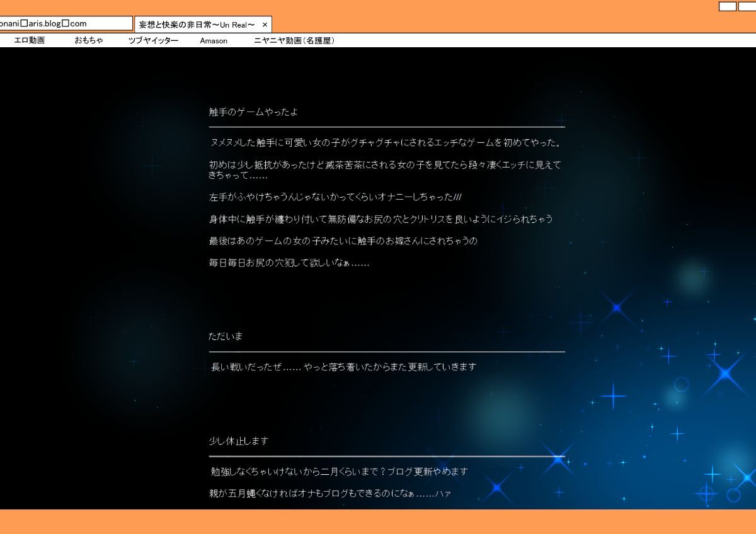Click the line starting 勉強しなくちゃいけない
The width and height of the screenshot is (756, 534).
tap(340, 471)
